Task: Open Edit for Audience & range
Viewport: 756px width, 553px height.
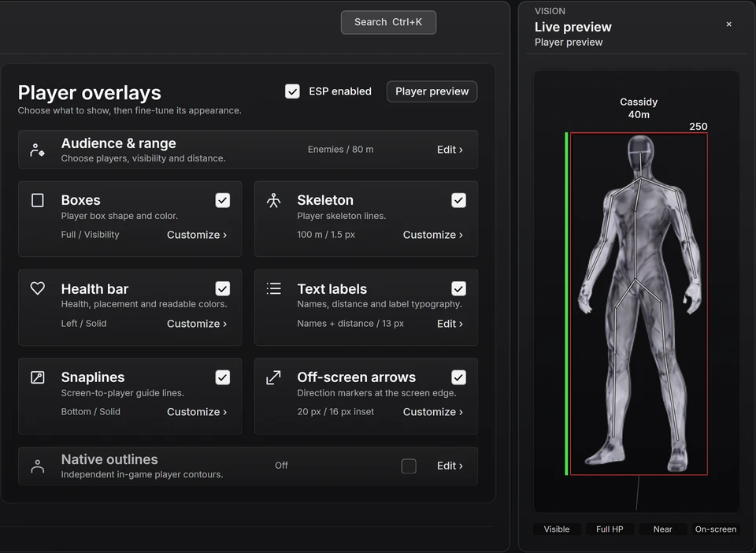Action: [x=450, y=150]
